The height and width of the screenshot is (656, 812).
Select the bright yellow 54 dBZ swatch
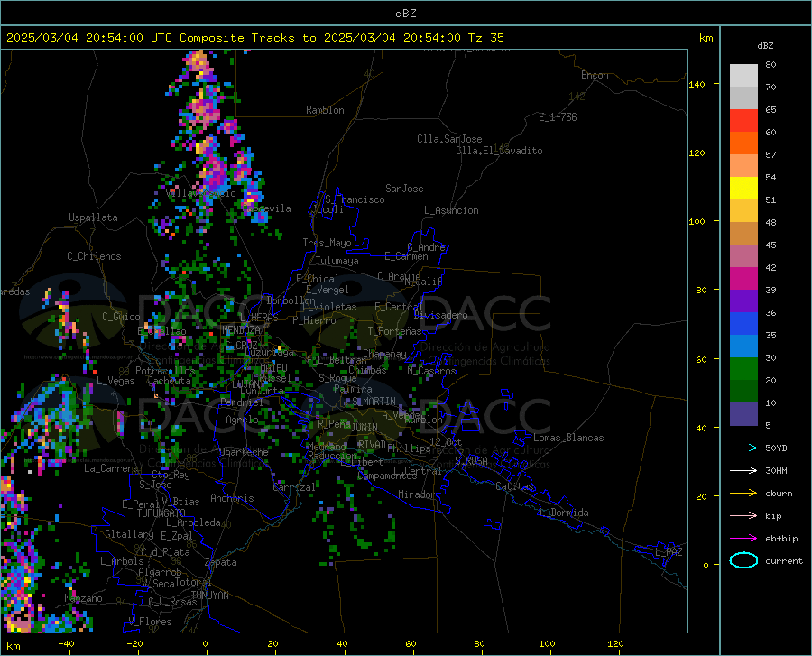[x=743, y=189]
